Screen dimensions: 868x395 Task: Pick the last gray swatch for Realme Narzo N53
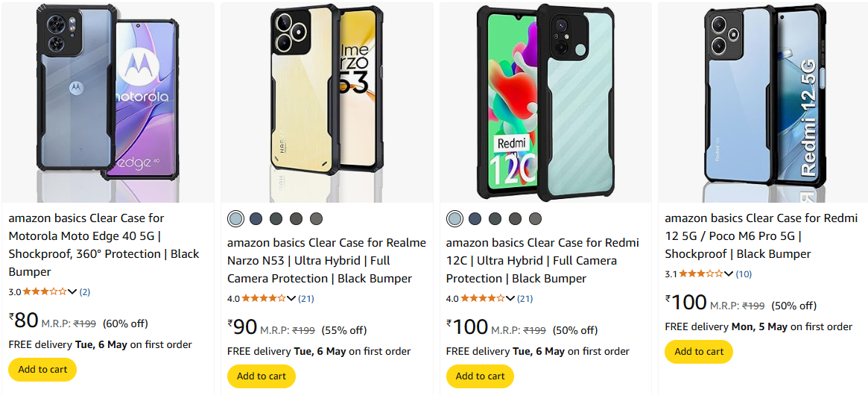click(316, 218)
